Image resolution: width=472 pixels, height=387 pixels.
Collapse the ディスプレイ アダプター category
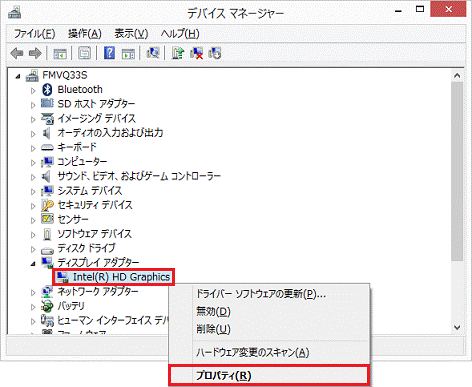[33, 264]
